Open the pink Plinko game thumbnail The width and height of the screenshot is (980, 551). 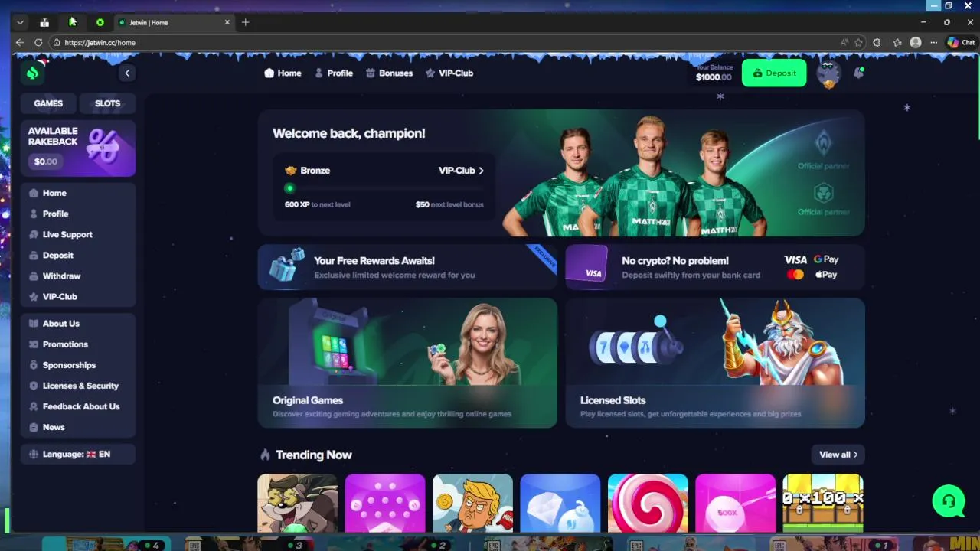385,503
